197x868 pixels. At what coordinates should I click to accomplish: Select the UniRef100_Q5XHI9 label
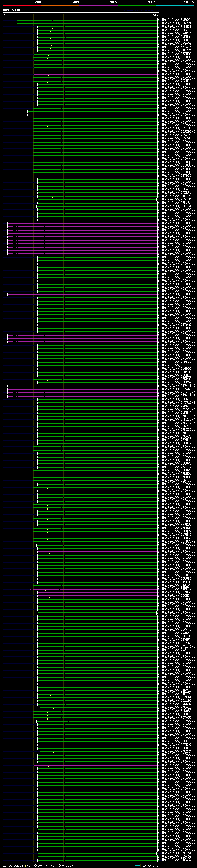177,81
